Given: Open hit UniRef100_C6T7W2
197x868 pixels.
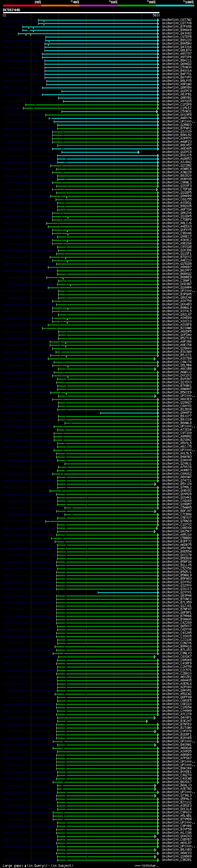Looking at the screenshot, I should [x=176, y=20].
